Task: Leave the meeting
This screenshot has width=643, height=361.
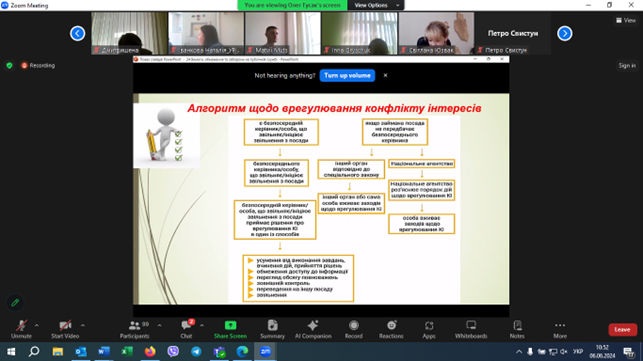Action: click(622, 329)
